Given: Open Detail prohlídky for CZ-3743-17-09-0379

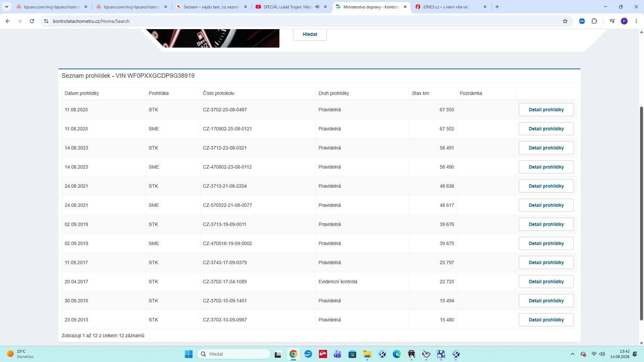Looking at the screenshot, I should click(x=546, y=262).
